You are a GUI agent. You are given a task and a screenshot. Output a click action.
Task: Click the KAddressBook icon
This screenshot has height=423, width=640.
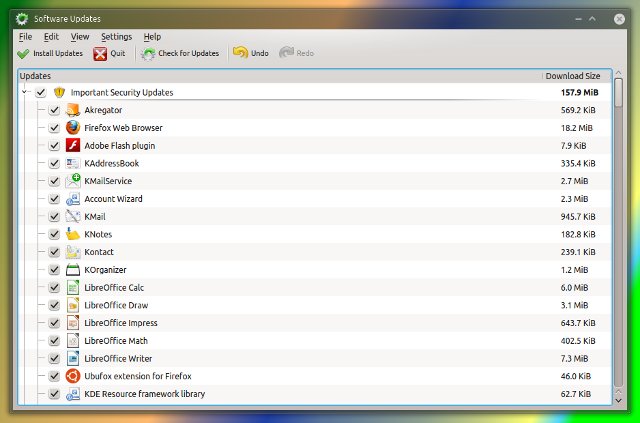73,163
